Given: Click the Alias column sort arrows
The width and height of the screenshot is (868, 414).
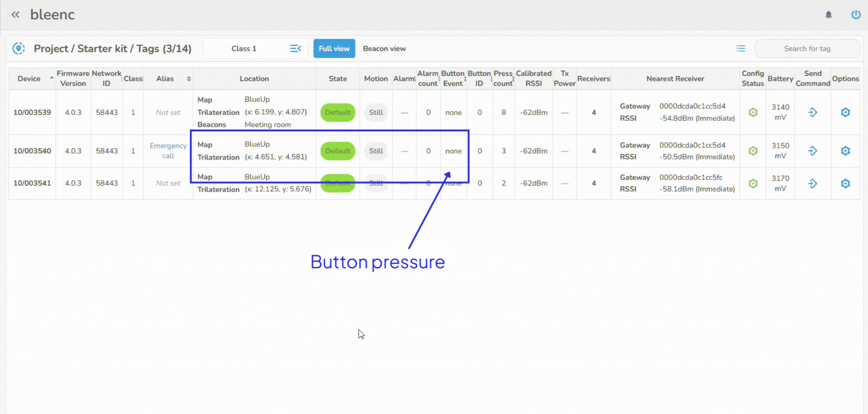Looking at the screenshot, I should [188, 78].
